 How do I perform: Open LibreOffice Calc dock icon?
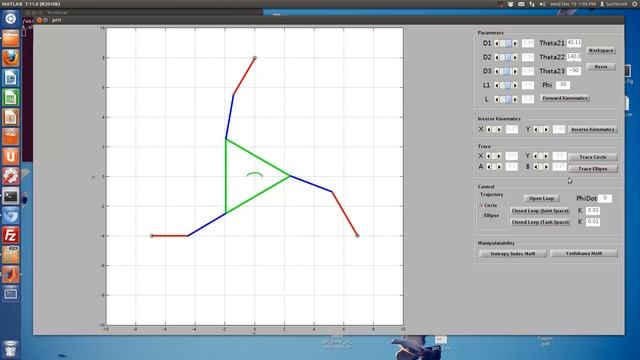click(x=11, y=98)
